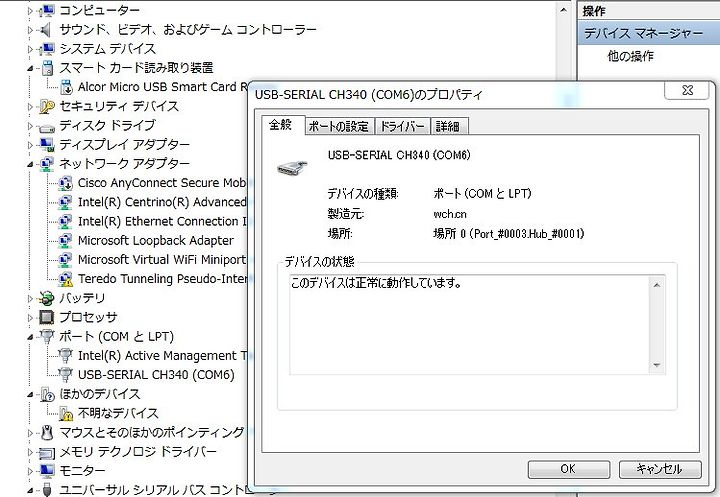Click the モニター category icon
The width and height of the screenshot is (720, 497).
click(47, 471)
